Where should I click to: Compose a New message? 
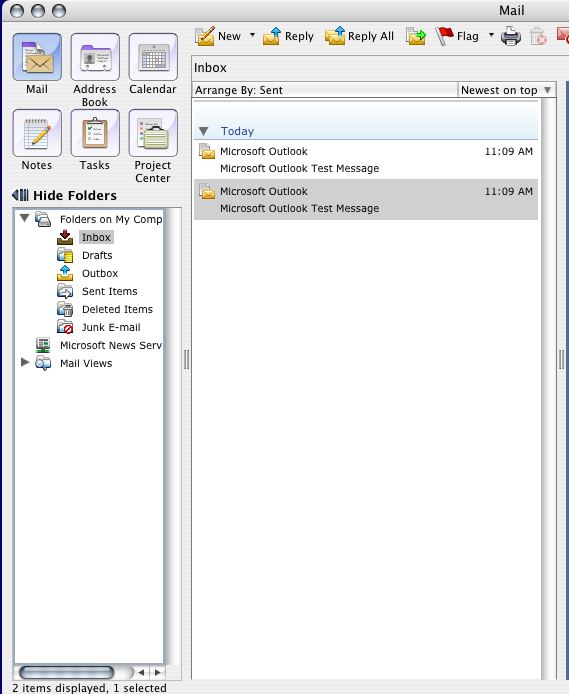(x=218, y=36)
